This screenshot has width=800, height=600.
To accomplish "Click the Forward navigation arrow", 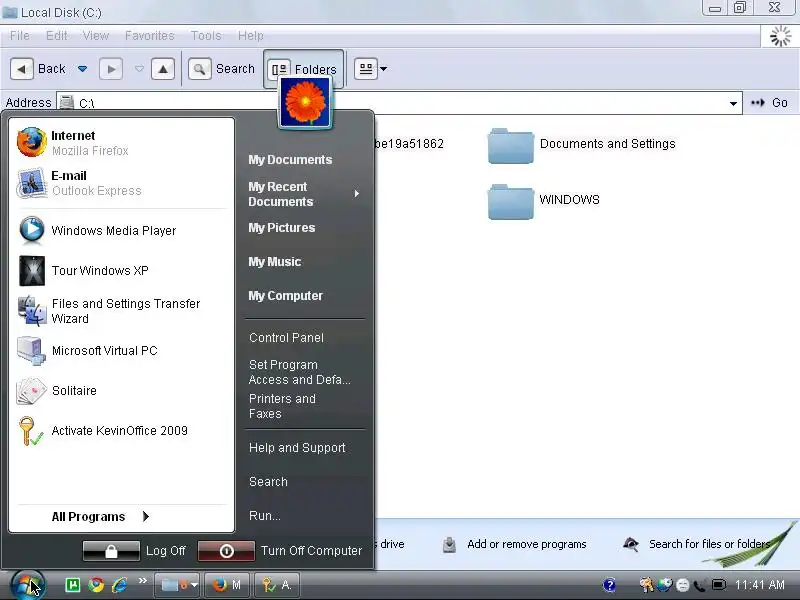I will 111,69.
